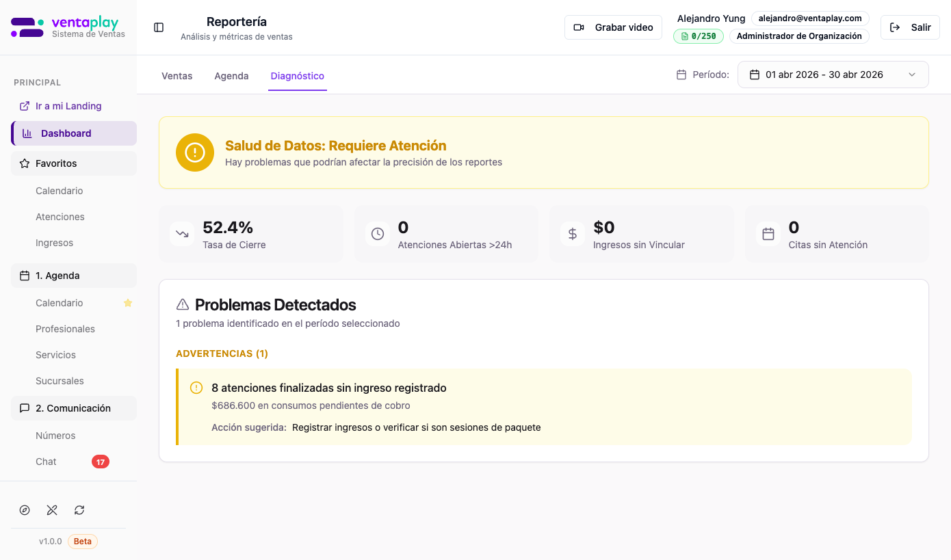Image resolution: width=951 pixels, height=560 pixels.
Task: Click the 'Salud de Datos: Requiere Atención' heading
Action: coord(336,146)
